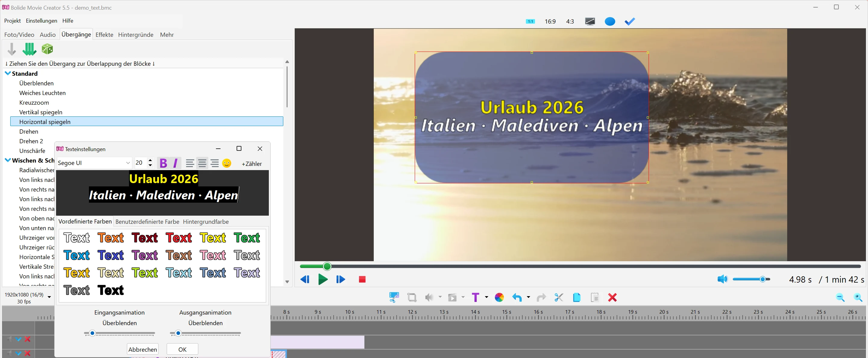Collapse the Wischen & Sch group
Viewport: 868px width, 358px height.
click(8, 160)
